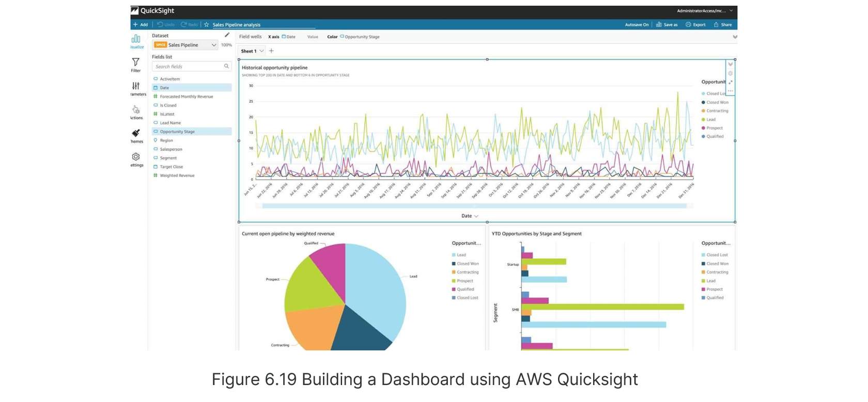Click the Share button
Viewport: 868px width, 402px height.
[x=723, y=24]
